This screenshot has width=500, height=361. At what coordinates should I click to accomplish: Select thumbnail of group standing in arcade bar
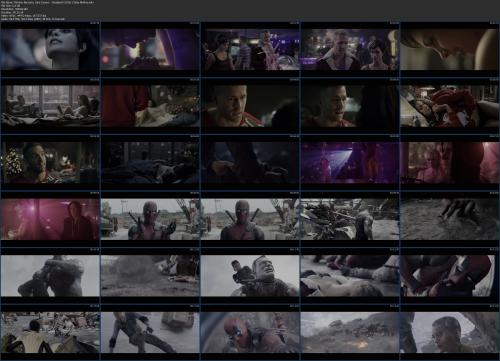[250, 49]
